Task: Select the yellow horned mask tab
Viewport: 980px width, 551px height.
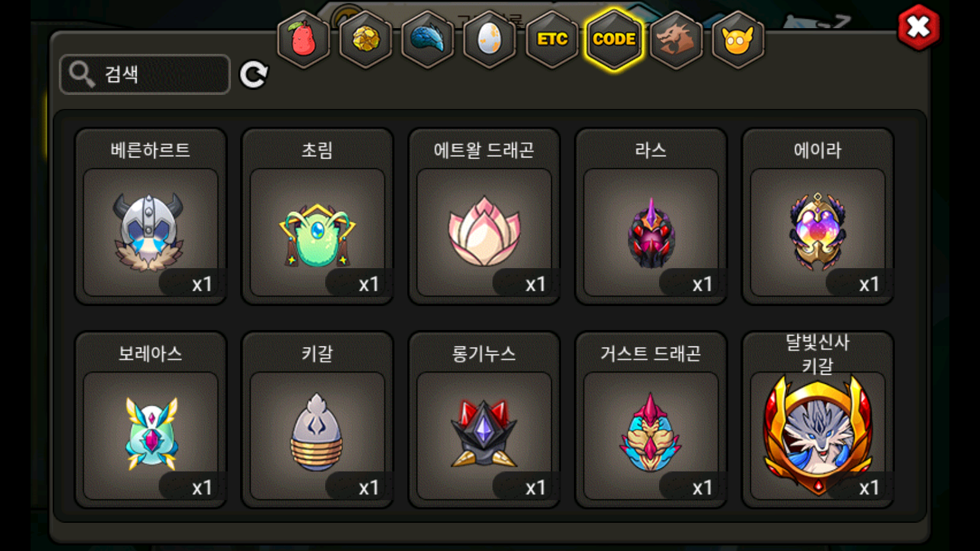Action: pos(738,40)
